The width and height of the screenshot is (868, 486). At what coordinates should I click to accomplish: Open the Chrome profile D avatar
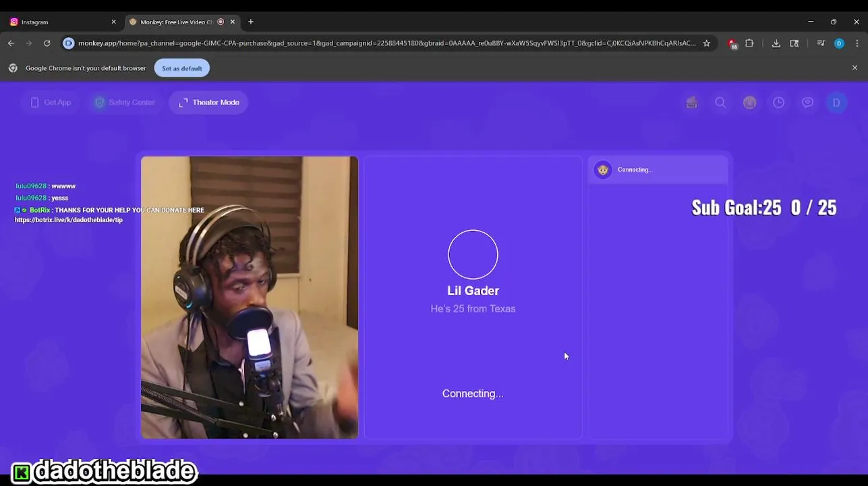[839, 43]
